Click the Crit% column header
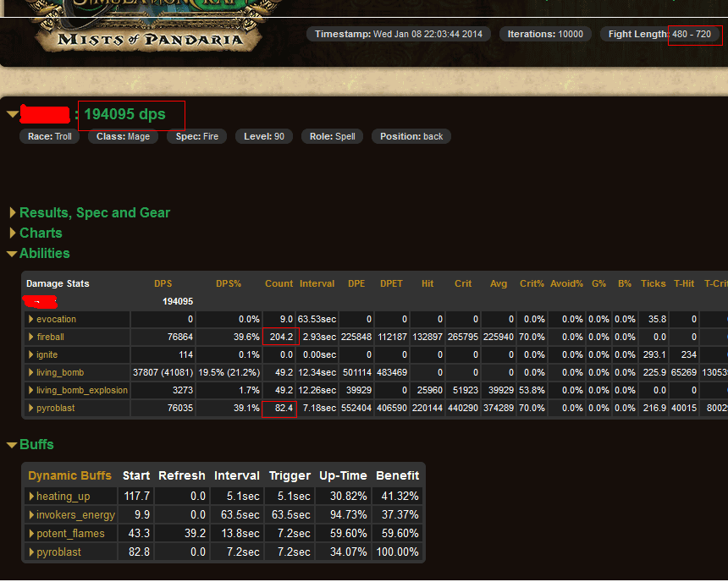Image resolution: width=728 pixels, height=582 pixels. tap(532, 283)
